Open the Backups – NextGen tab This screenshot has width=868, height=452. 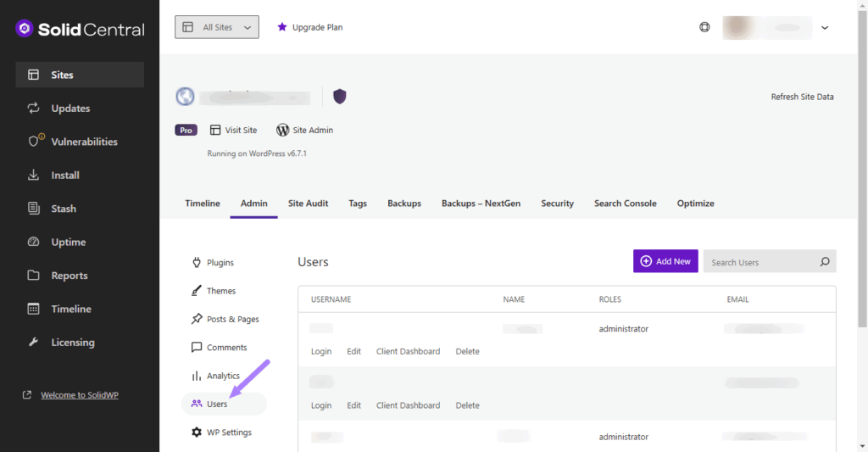(481, 204)
